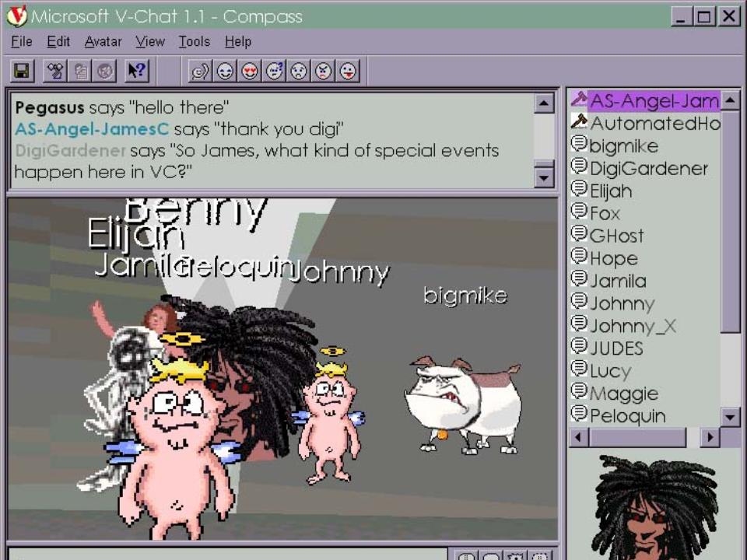Click the up arrow of the chat log scrollbar

tap(544, 103)
